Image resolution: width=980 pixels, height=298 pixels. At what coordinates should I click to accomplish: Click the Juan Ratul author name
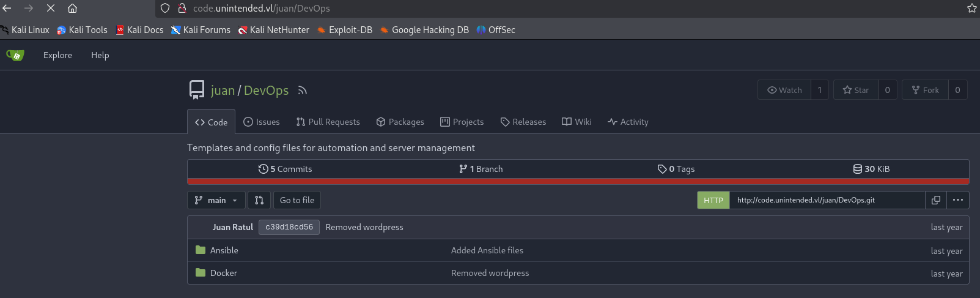point(233,227)
